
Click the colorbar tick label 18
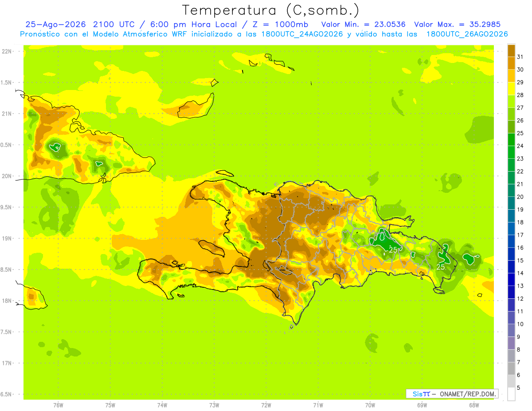point(520,222)
